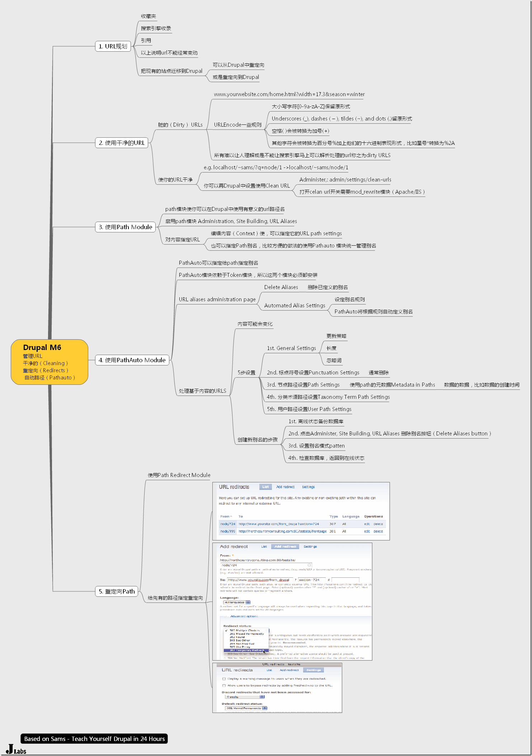This screenshot has height=756, width=532.
Task: Click highlighted Add redirect tab in the form panel
Action: tap(285, 547)
